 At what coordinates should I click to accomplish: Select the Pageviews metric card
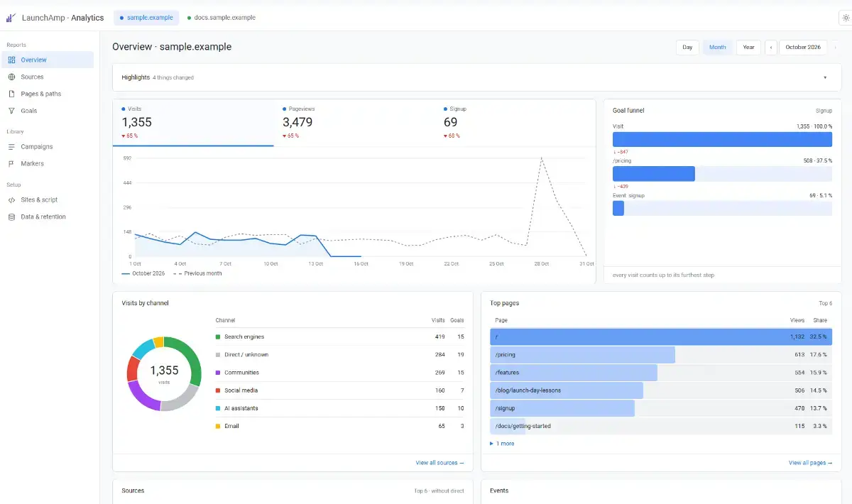[x=354, y=123]
